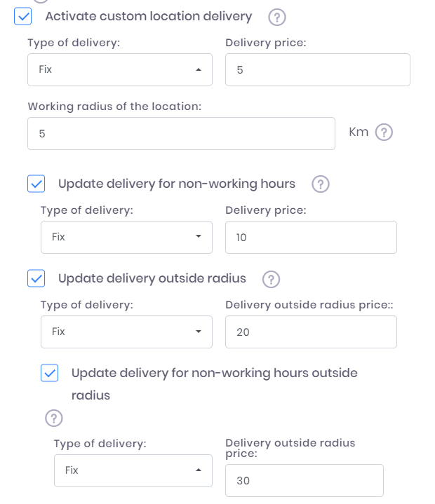
Task: Click the outside radius price field showing 30
Action: 304,481
